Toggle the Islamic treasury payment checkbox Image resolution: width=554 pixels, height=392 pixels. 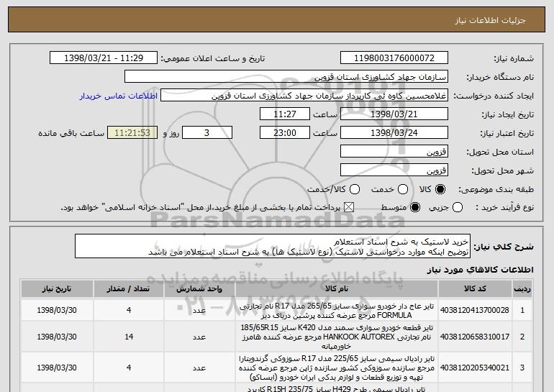click(x=349, y=207)
